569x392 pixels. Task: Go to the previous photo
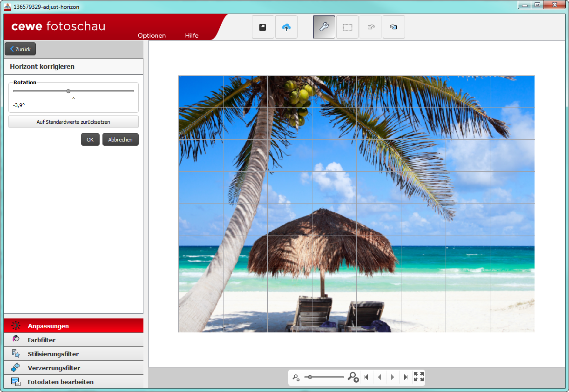pos(379,377)
